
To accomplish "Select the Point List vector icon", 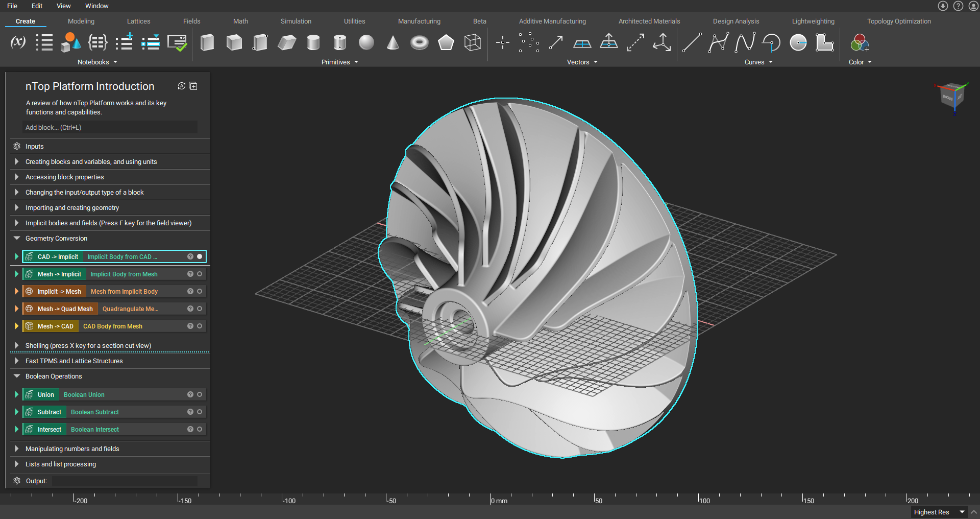I will tap(529, 42).
